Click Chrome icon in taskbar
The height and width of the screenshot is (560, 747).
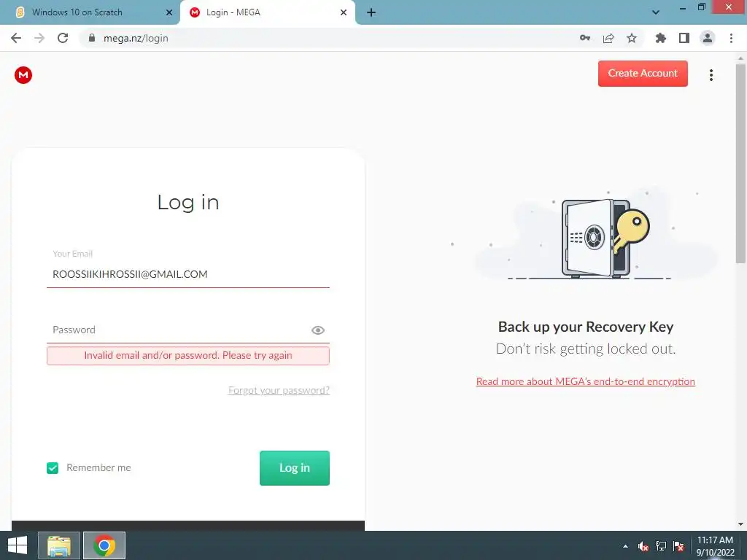click(104, 545)
